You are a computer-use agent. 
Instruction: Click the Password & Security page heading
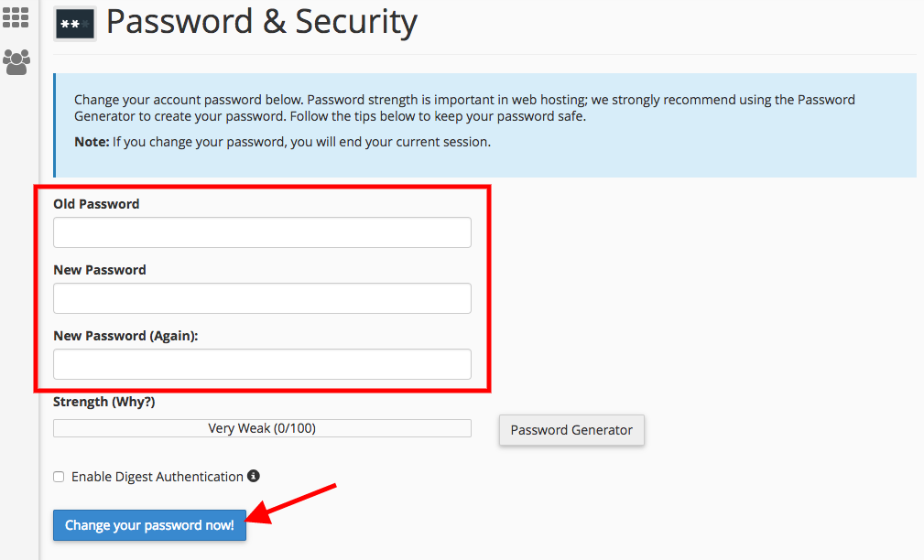[x=262, y=22]
